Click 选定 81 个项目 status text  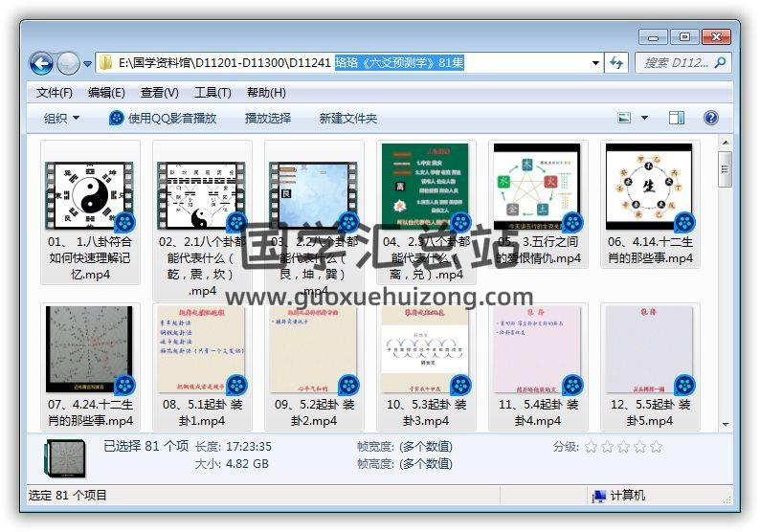pyautogui.click(x=67, y=496)
